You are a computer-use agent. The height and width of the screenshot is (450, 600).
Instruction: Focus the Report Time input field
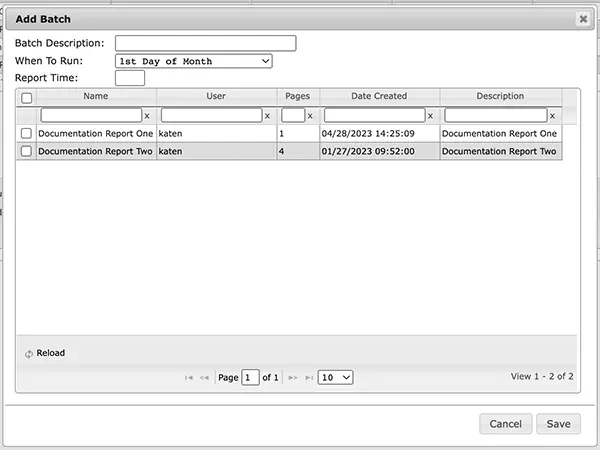point(130,78)
